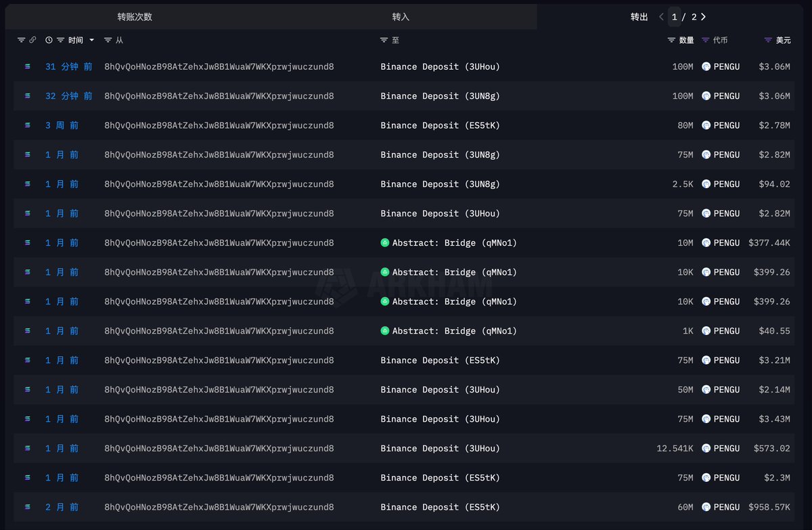This screenshot has height=530, width=812.
Task: Click the PENGU token icon in the 31 分钟 前 row
Action: 706,66
